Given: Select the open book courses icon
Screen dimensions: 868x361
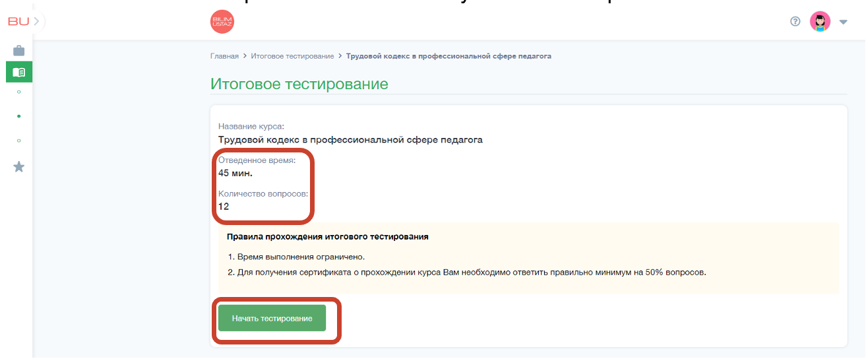Looking at the screenshot, I should coord(19,72).
